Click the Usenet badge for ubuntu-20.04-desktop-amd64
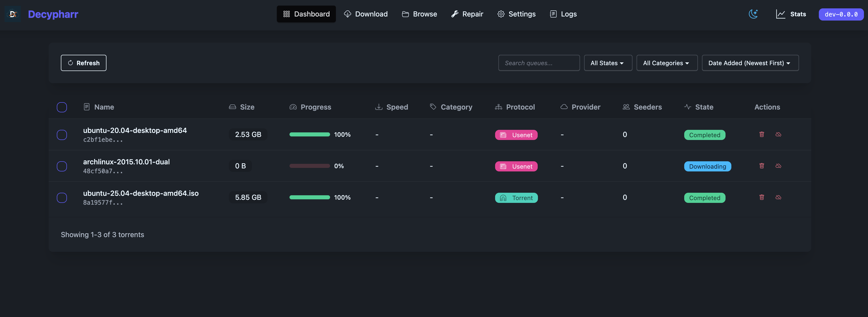The width and height of the screenshot is (868, 317). pos(516,135)
